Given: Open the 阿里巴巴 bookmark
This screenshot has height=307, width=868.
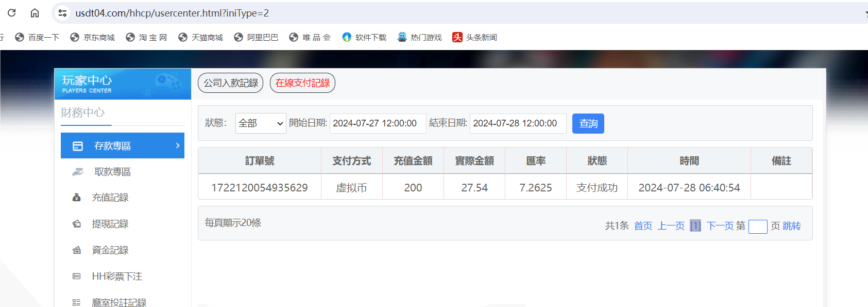Looking at the screenshot, I should pos(256,37).
